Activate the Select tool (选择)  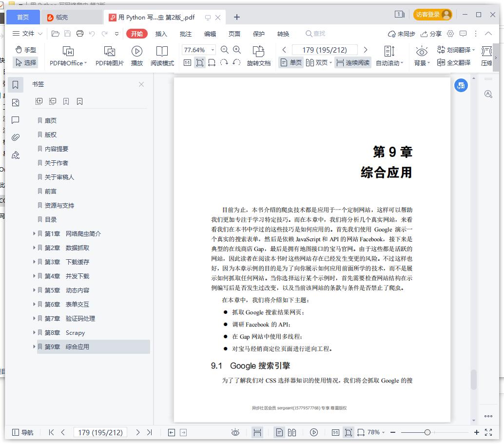(26, 62)
